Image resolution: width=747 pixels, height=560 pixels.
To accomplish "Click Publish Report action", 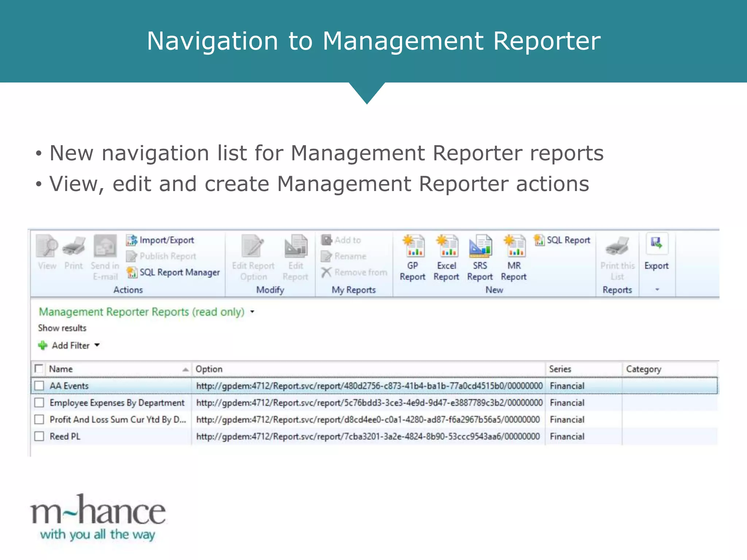I will click(x=161, y=256).
